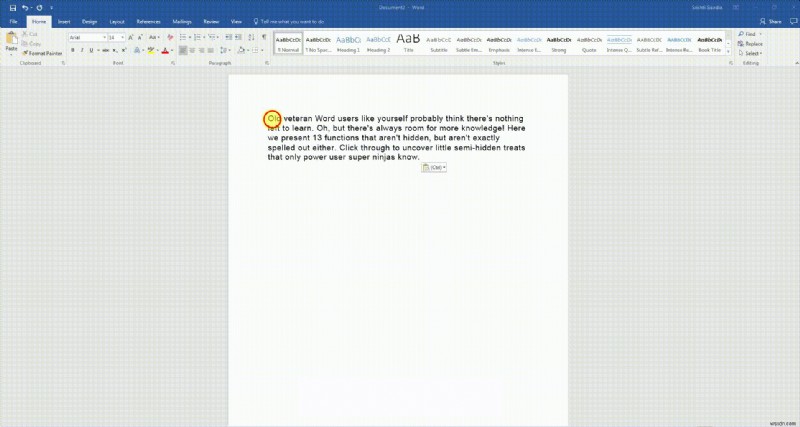Collapse the ribbon with arrow
The height and width of the screenshot is (427, 800).
[796, 63]
